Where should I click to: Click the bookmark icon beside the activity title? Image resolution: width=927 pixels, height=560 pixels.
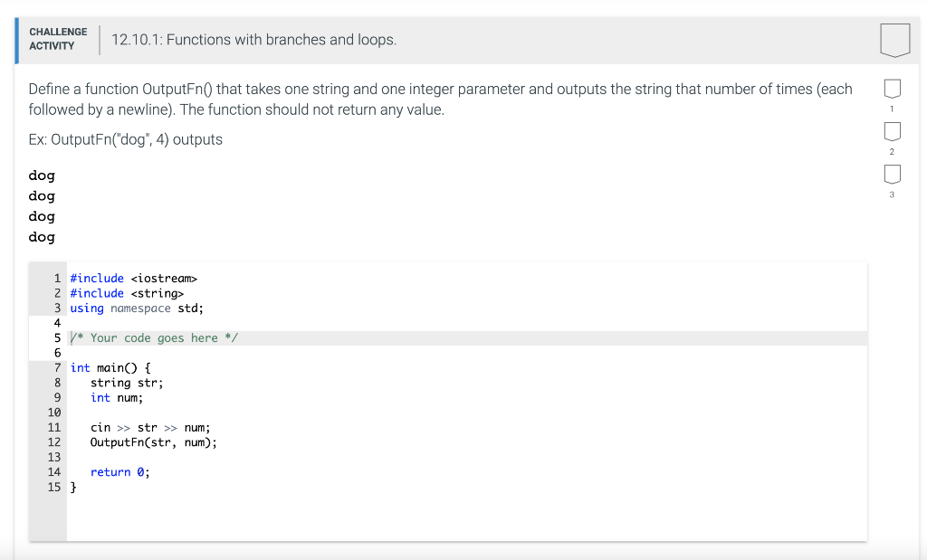click(x=894, y=40)
